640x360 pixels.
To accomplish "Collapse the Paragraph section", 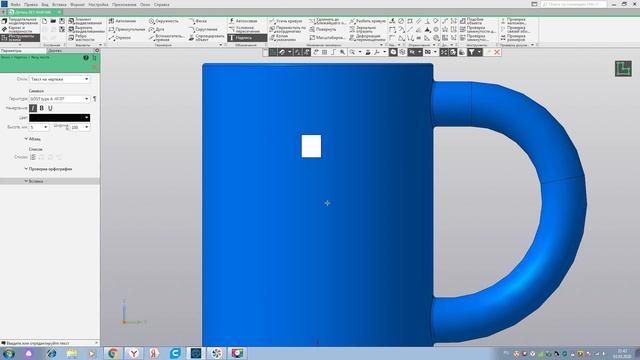I will pyautogui.click(x=32, y=139).
